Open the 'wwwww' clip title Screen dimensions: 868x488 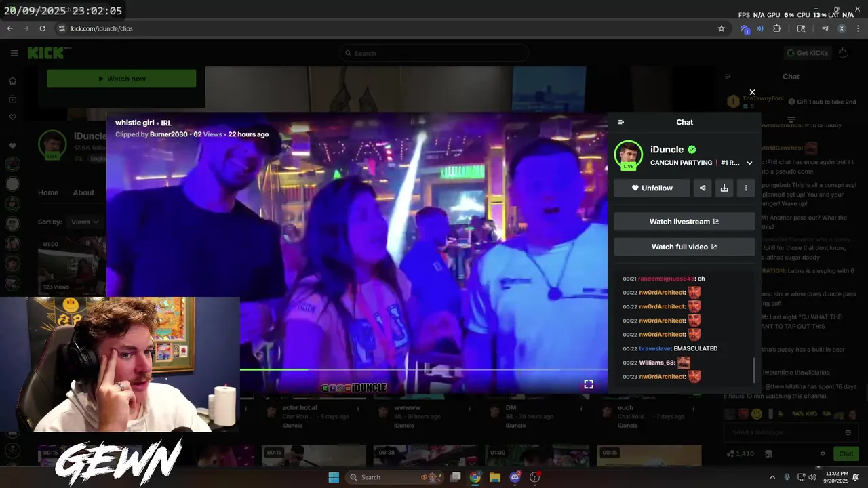click(x=408, y=408)
